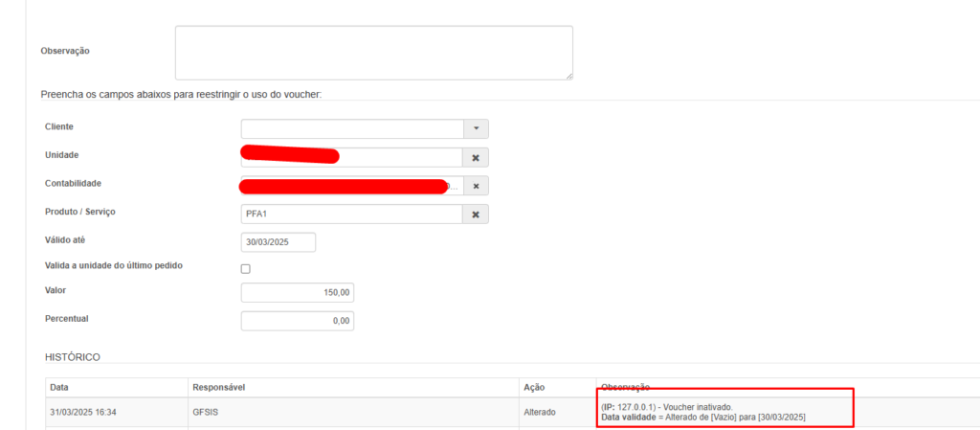Screen dimensions: 980x430
Task: Open the Cliente dropdown arrow
Action: (x=476, y=128)
